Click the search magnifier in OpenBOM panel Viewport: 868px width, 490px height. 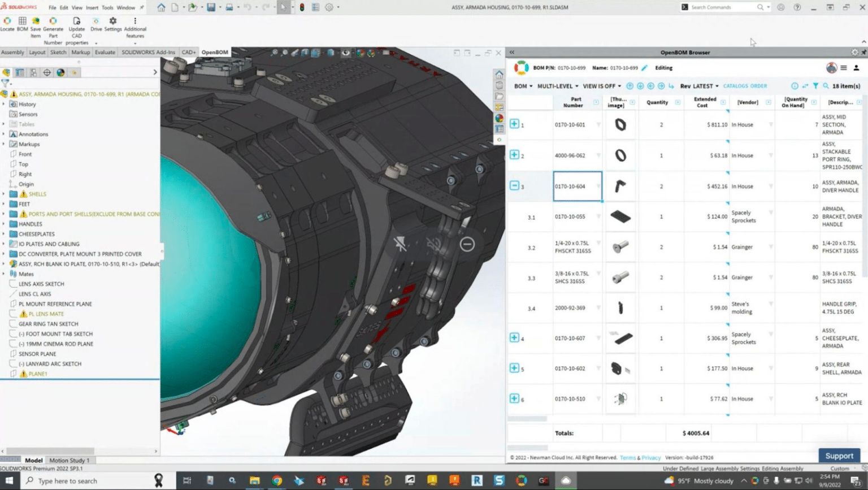[x=827, y=86]
